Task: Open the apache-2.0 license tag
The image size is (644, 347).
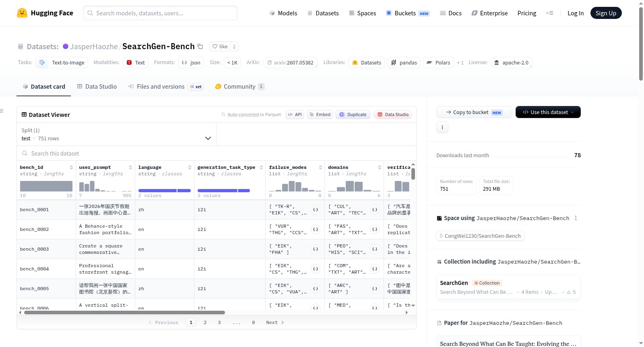Action: click(512, 62)
